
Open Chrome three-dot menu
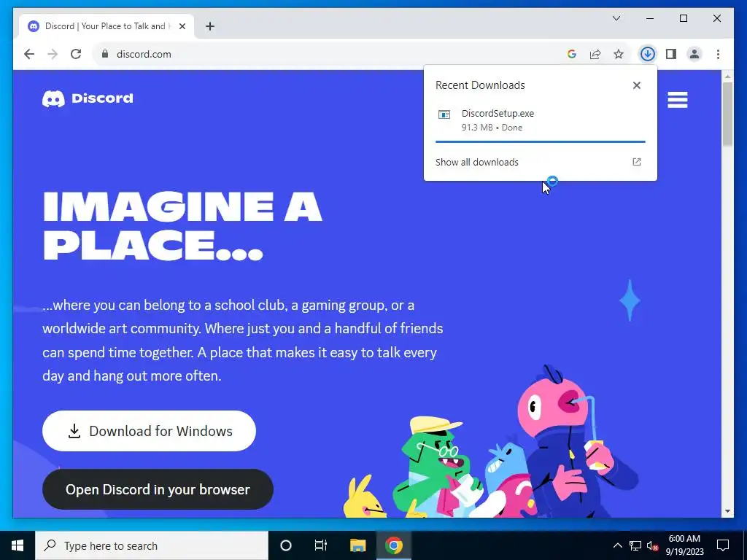718,54
